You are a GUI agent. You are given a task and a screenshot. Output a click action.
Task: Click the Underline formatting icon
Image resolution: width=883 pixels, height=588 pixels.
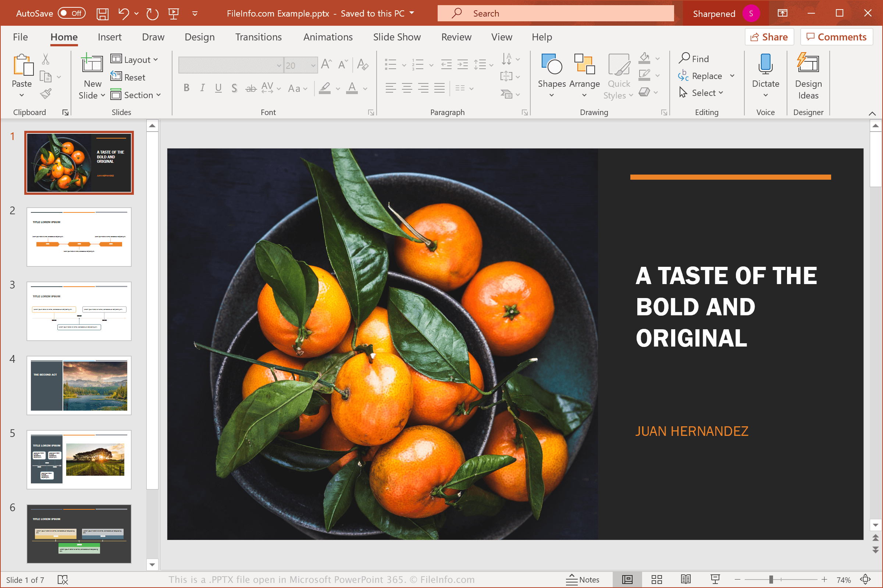coord(218,90)
